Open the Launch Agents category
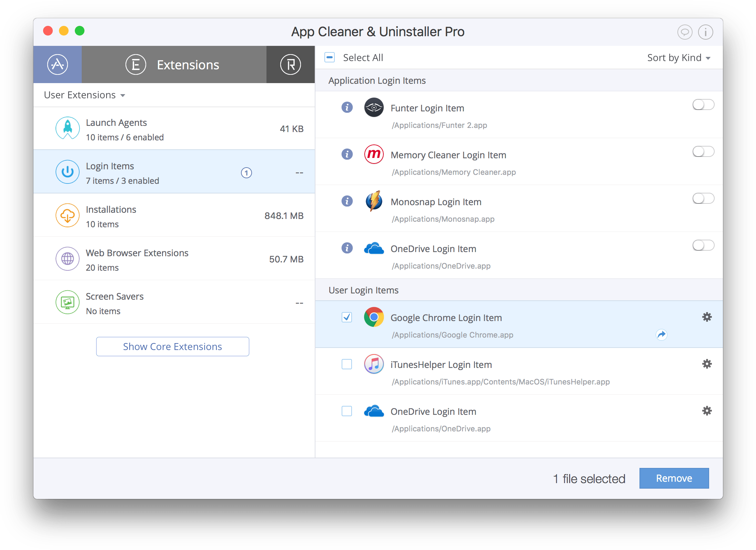The height and width of the screenshot is (550, 756). coord(174,129)
